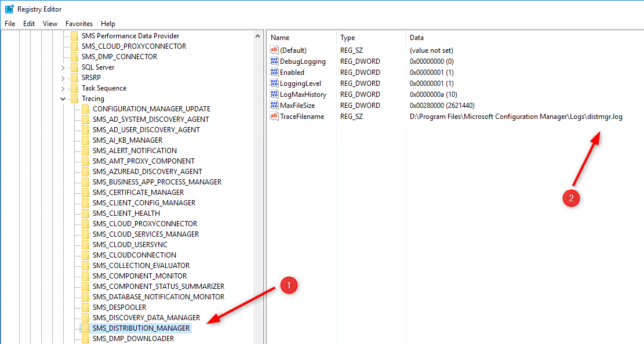Select the SMS_CLIENT_HEALTH key label

pyautogui.click(x=126, y=213)
